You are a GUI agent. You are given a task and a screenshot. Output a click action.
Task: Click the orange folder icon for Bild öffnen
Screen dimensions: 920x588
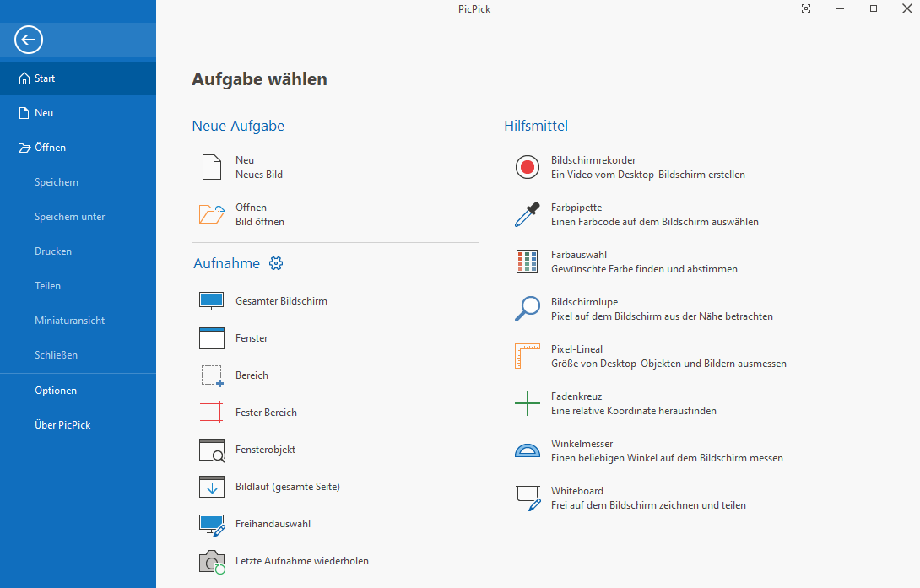coord(212,214)
